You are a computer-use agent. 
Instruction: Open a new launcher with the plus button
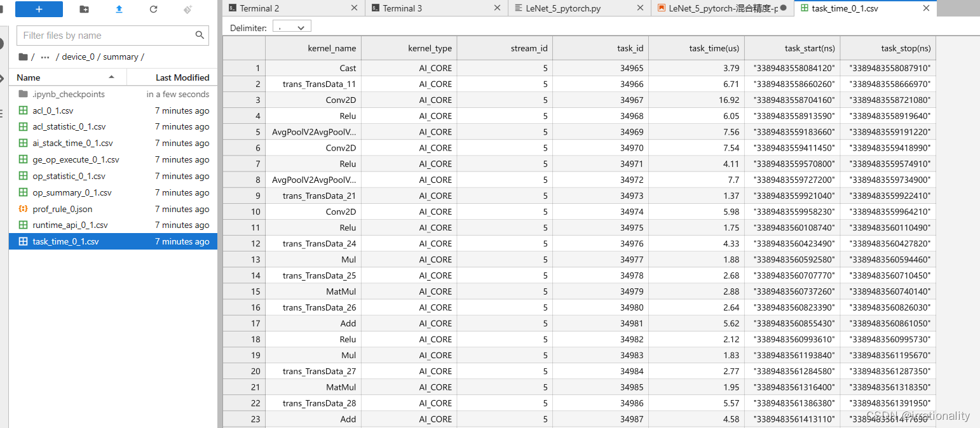point(39,10)
